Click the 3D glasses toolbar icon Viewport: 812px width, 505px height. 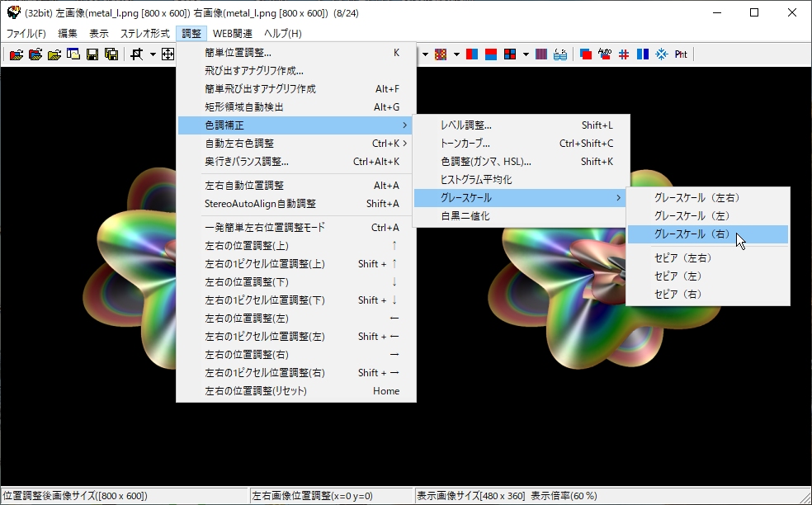(x=560, y=54)
